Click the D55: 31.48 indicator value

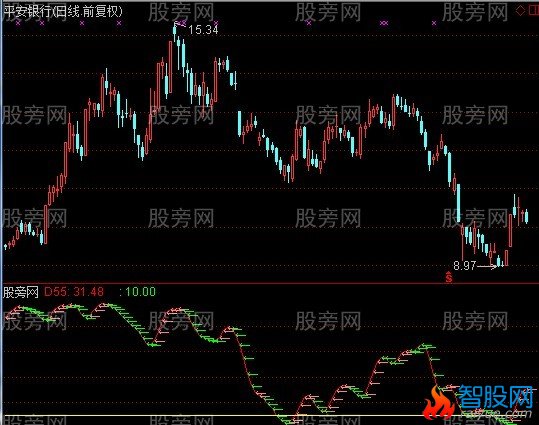pyautogui.click(x=74, y=292)
